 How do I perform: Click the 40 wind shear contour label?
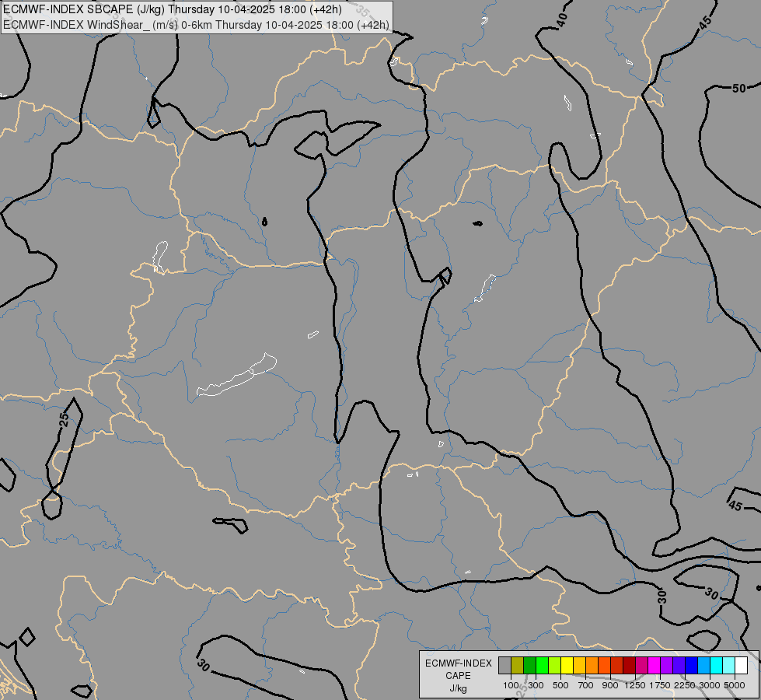[x=561, y=19]
